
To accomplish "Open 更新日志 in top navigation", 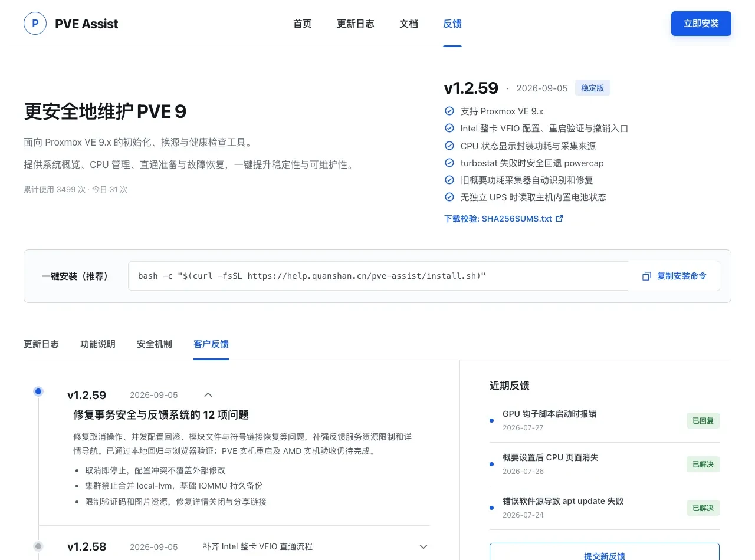I will pyautogui.click(x=356, y=24).
